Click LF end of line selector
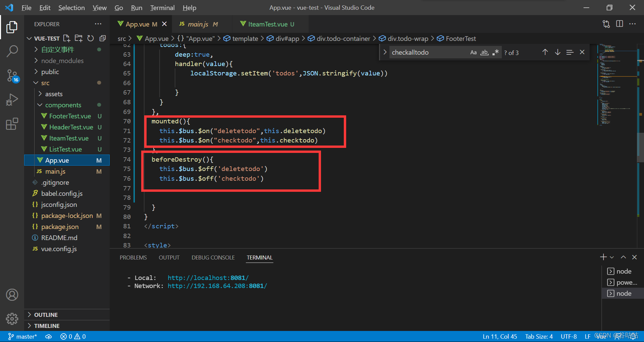The width and height of the screenshot is (644, 342). 587,336
